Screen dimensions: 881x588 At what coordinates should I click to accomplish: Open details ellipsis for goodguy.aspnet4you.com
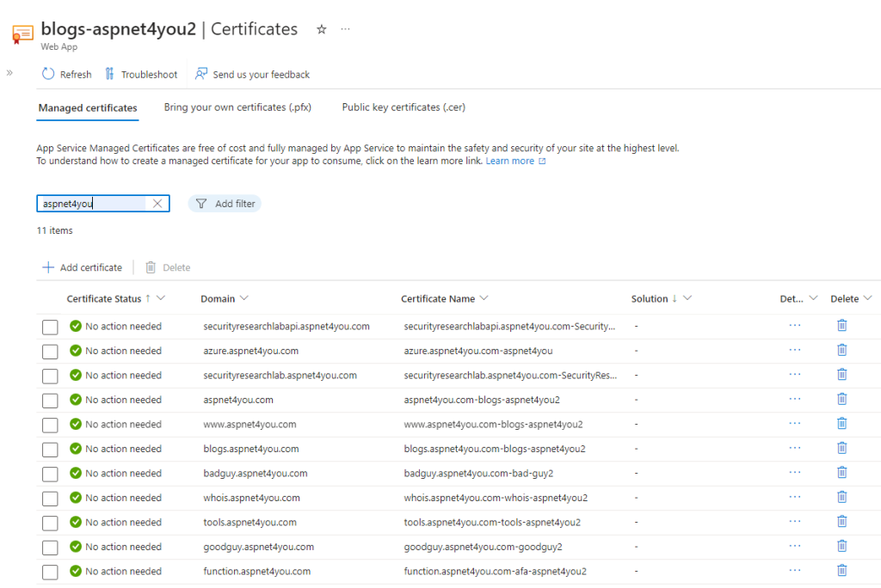(x=794, y=546)
